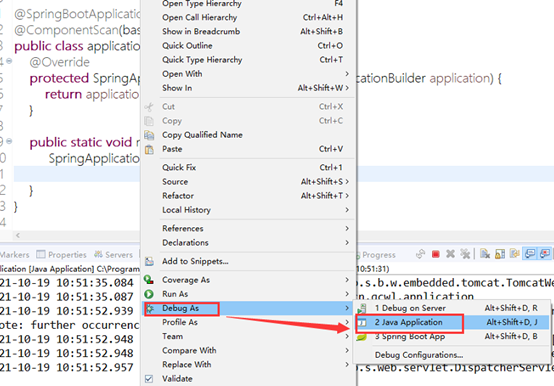Viewport: 554px width, 386px height.
Task: Toggle Show Console When Standard Error Changes
Action: pyautogui.click(x=545, y=254)
